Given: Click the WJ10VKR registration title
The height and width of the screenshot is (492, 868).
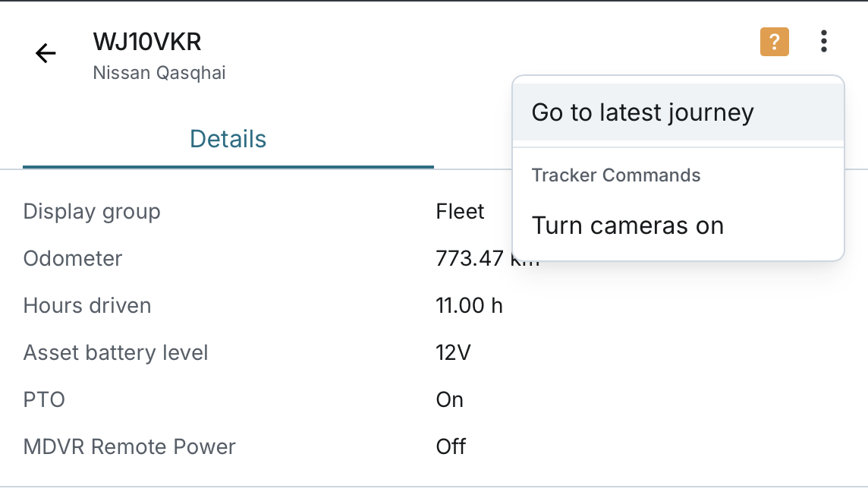Looking at the screenshot, I should pos(147,42).
